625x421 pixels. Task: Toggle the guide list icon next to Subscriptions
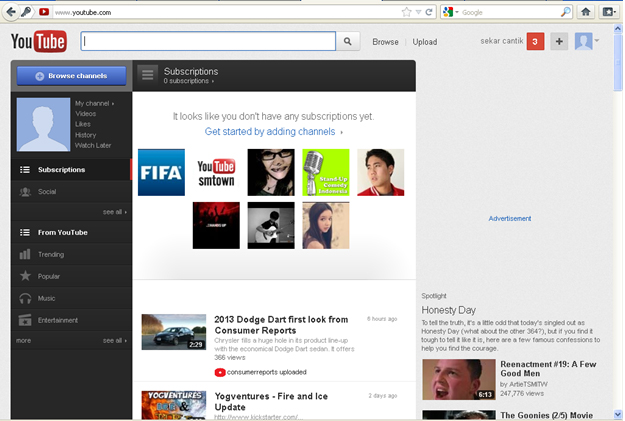[x=147, y=75]
